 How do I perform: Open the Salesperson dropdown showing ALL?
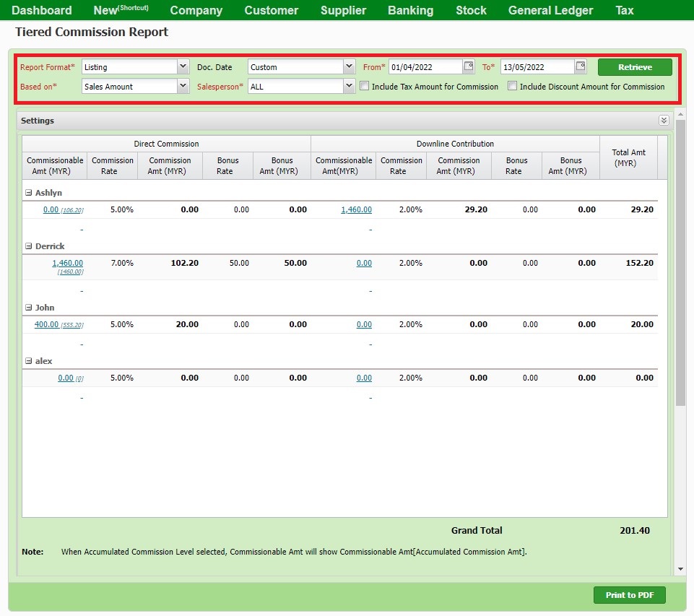click(x=349, y=86)
